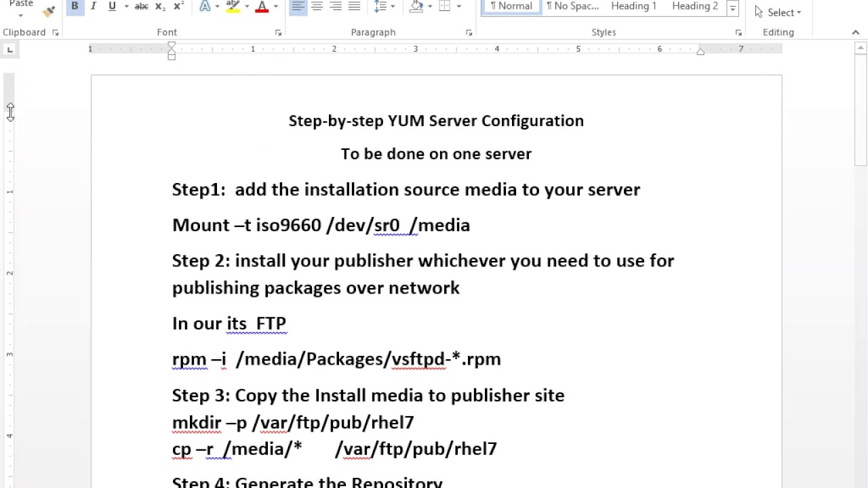The height and width of the screenshot is (488, 868).
Task: Toggle Underline formatting
Action: coord(112,7)
